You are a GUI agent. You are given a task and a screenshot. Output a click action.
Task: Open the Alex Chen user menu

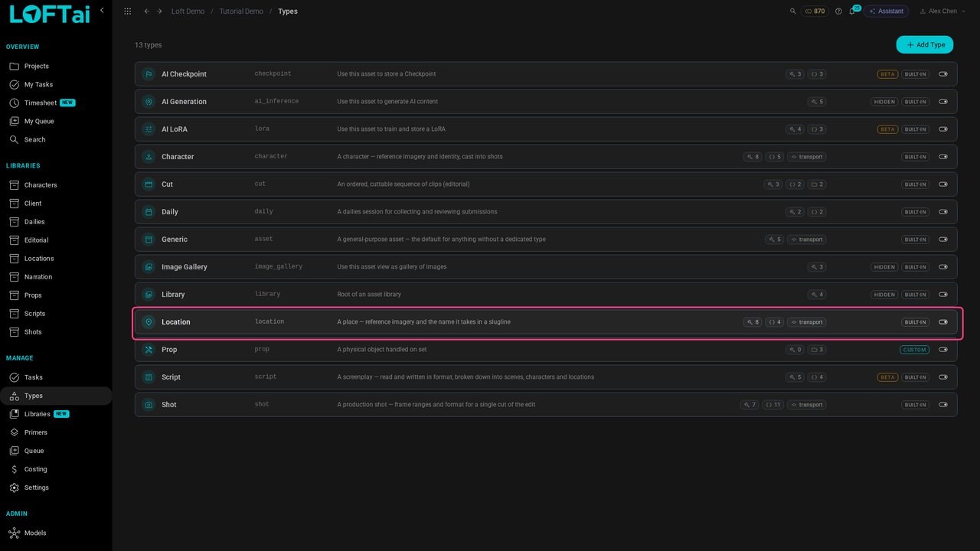[x=942, y=11]
